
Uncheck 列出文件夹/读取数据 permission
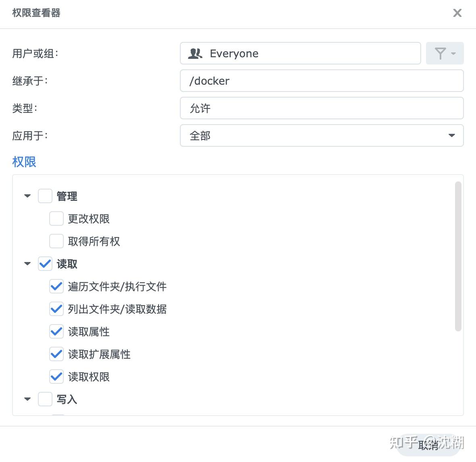click(x=56, y=309)
